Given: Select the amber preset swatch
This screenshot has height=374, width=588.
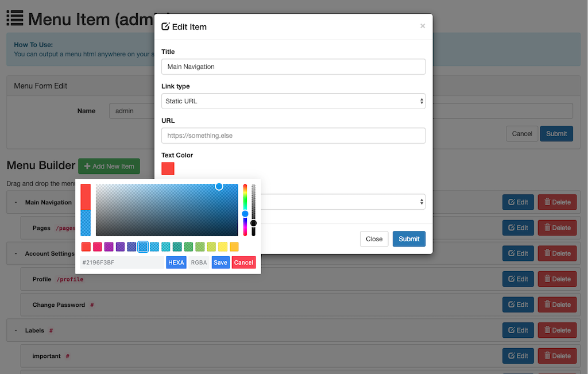Looking at the screenshot, I should pyautogui.click(x=234, y=247).
